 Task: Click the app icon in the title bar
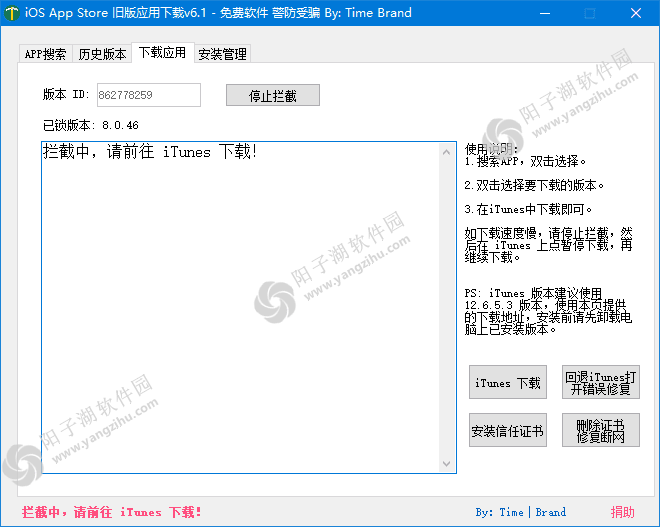coord(12,13)
